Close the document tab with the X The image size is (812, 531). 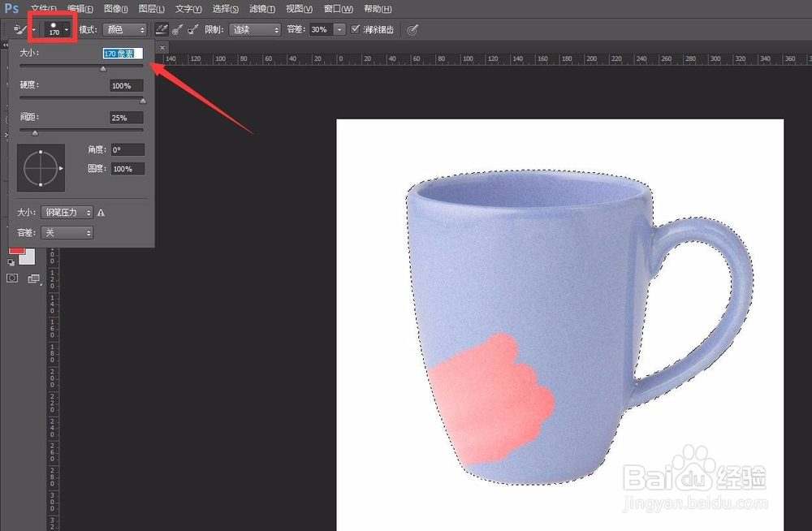tap(162, 48)
